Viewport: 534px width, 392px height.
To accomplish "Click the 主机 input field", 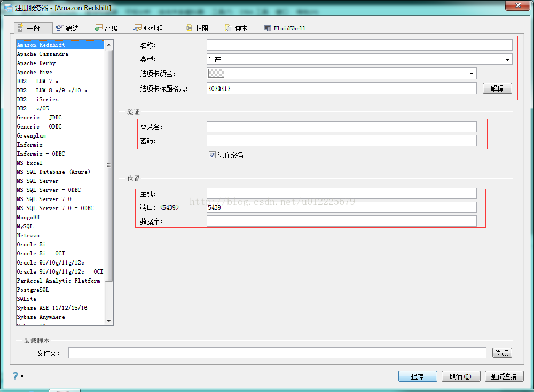I will coord(342,194).
